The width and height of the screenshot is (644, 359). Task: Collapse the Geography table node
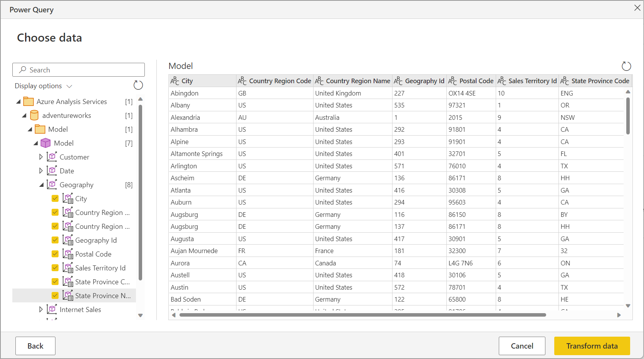41,185
